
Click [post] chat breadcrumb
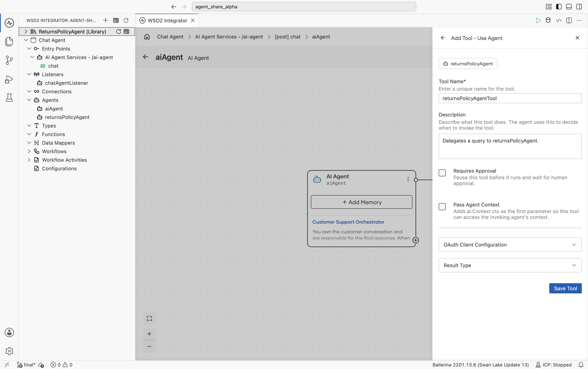coord(288,37)
